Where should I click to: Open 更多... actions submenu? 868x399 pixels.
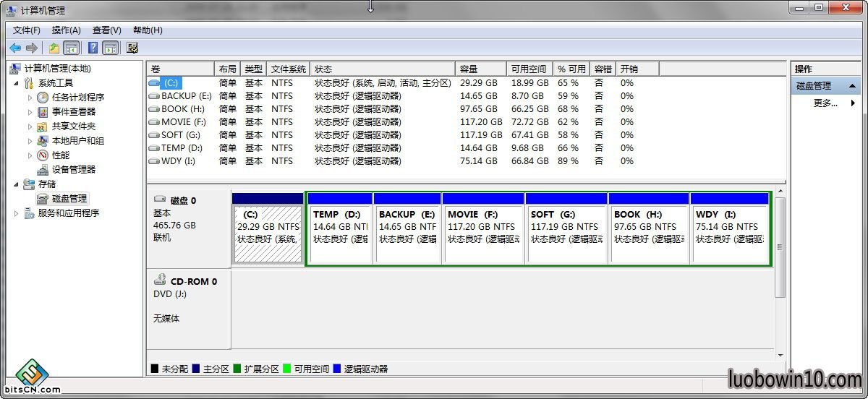[x=826, y=103]
